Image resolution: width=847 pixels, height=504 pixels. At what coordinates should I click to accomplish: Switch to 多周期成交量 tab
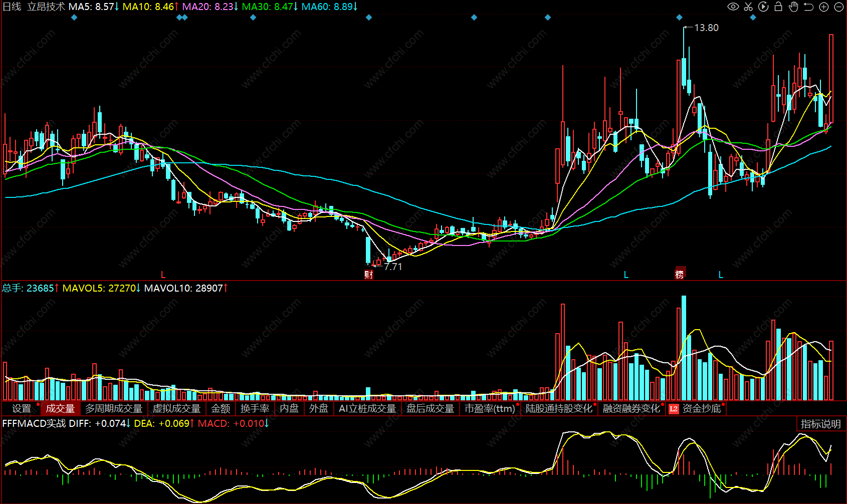114,409
